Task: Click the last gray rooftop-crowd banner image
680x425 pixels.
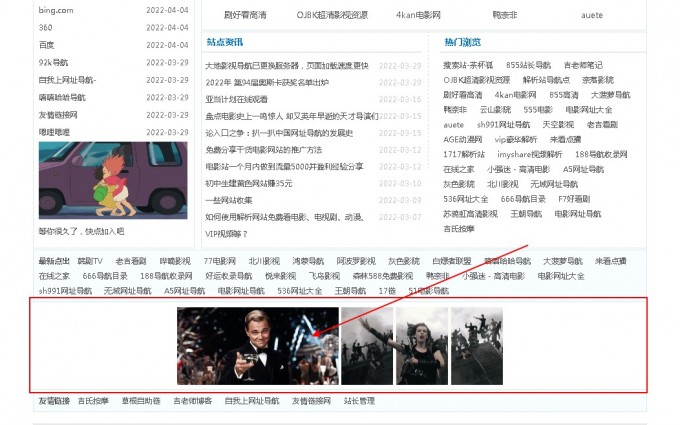Action: pyautogui.click(x=477, y=346)
